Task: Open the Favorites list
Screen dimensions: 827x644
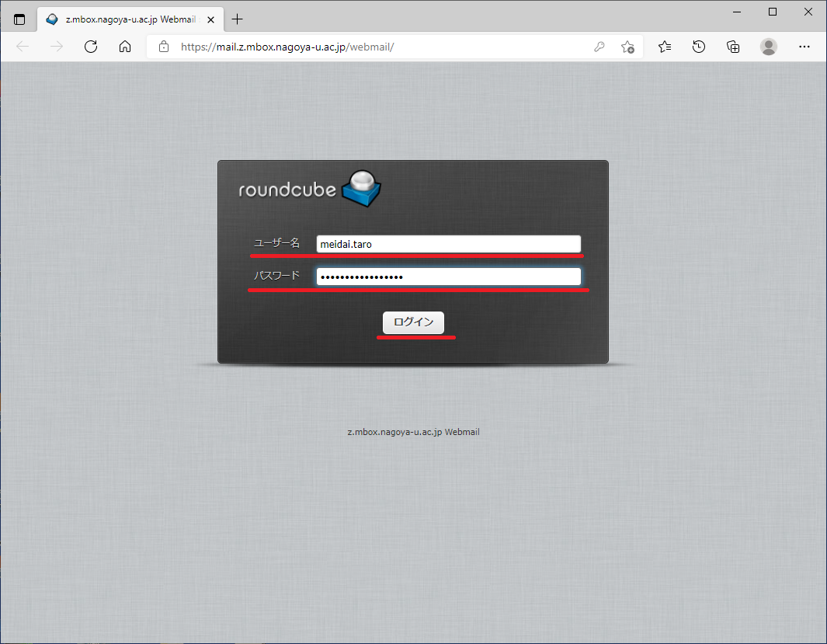Action: tap(665, 47)
